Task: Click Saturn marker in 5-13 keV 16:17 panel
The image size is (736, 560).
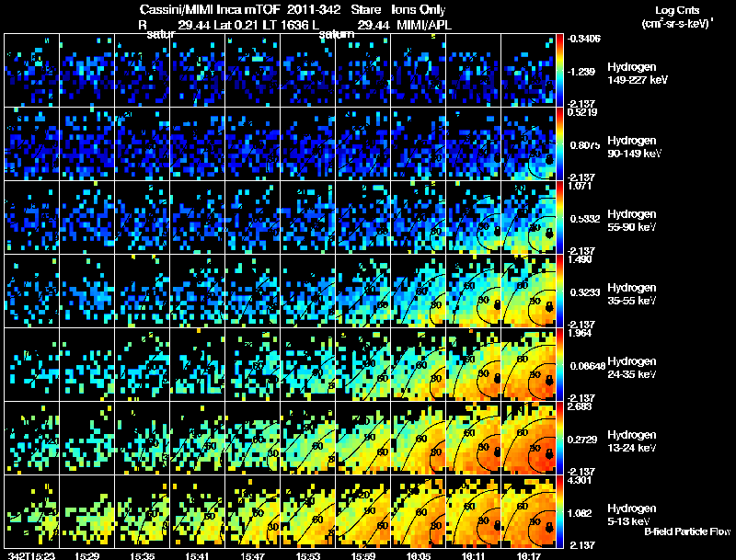Action: coord(548,527)
